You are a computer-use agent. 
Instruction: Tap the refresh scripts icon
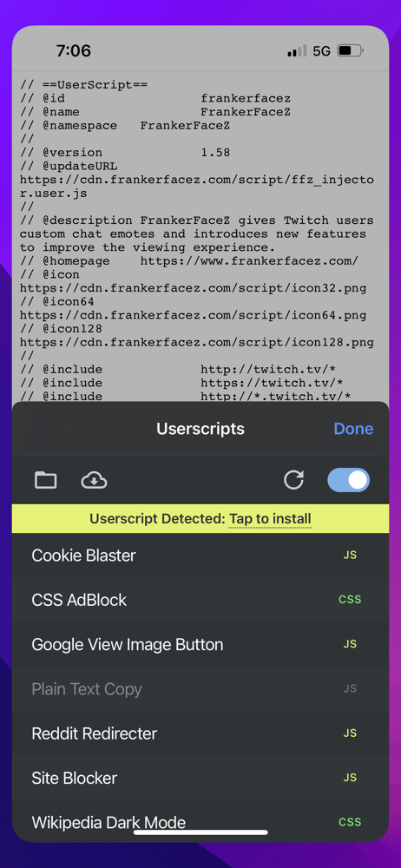point(293,480)
